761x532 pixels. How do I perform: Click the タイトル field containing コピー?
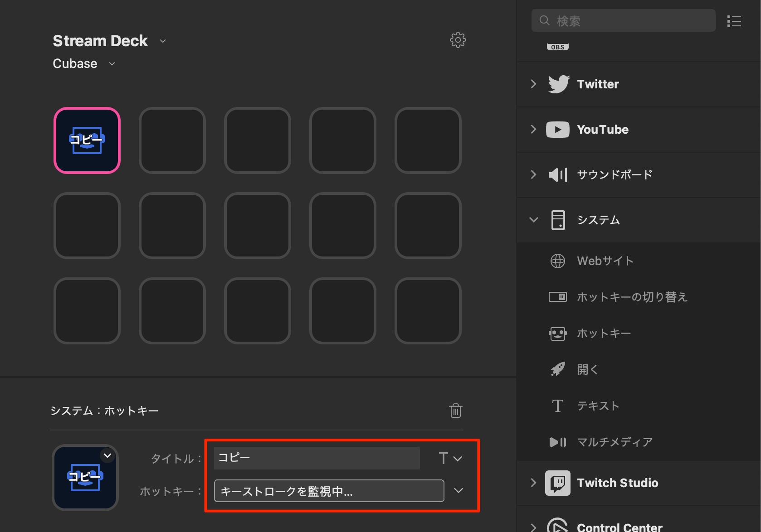click(317, 458)
